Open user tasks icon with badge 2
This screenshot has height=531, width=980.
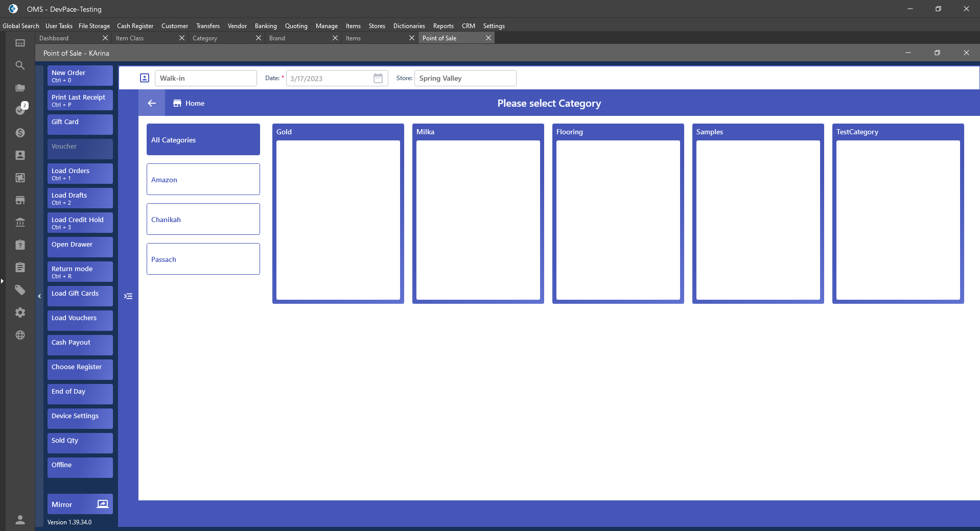pyautogui.click(x=20, y=110)
